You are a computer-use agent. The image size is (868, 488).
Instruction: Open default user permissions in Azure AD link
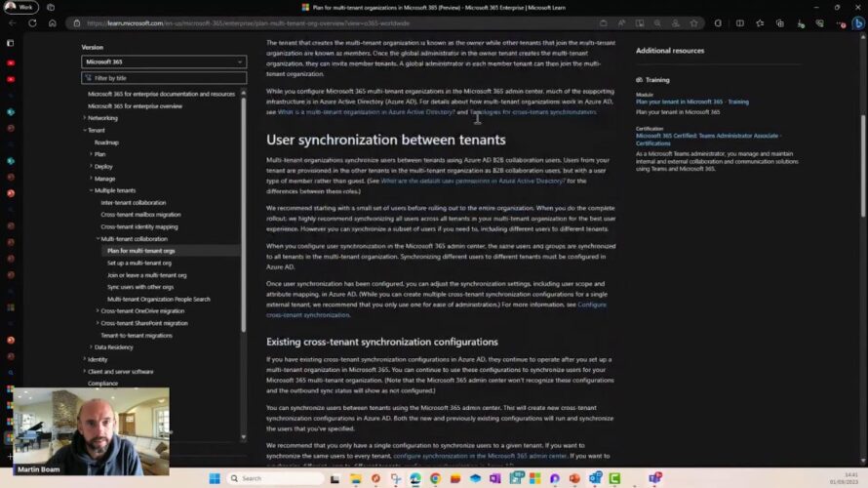[473, 182]
